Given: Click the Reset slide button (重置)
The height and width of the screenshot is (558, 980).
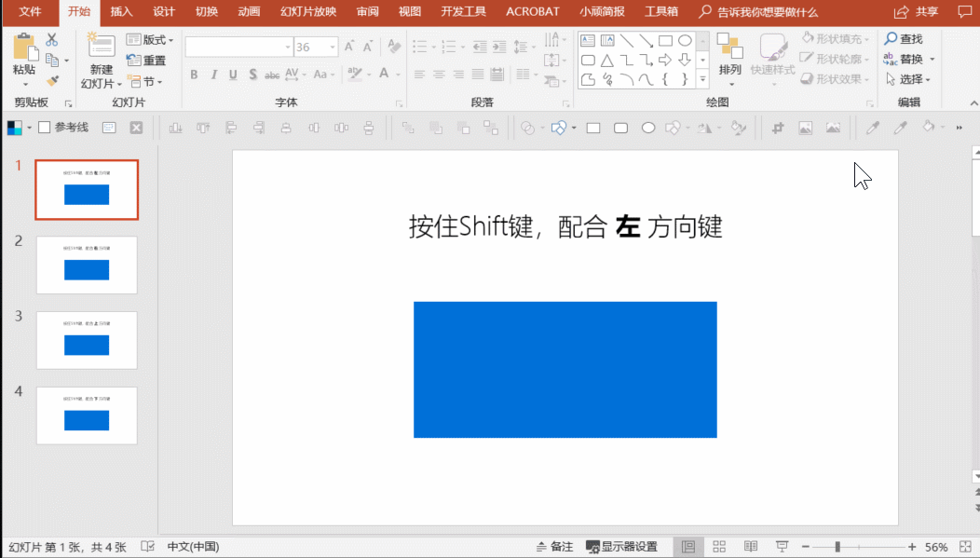Looking at the screenshot, I should point(146,61).
